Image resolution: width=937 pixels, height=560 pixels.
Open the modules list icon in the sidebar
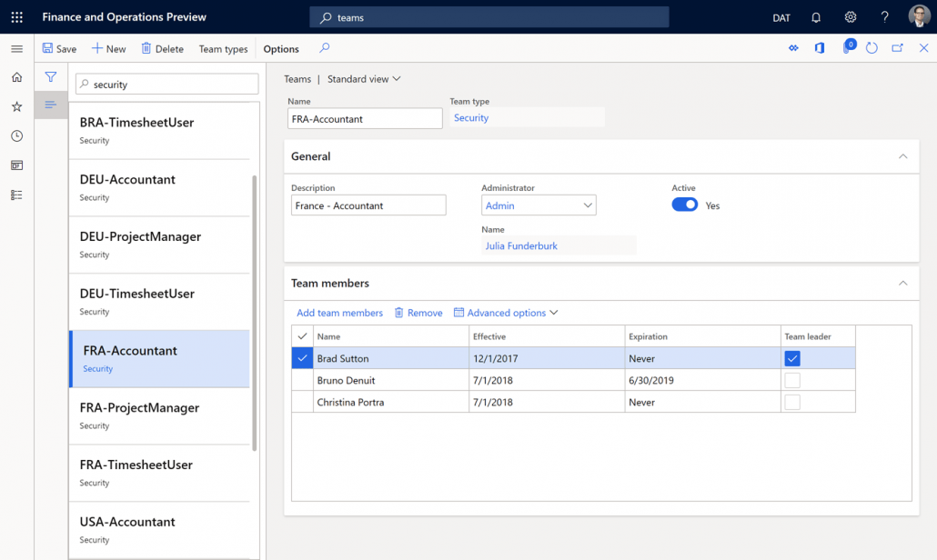pos(15,194)
